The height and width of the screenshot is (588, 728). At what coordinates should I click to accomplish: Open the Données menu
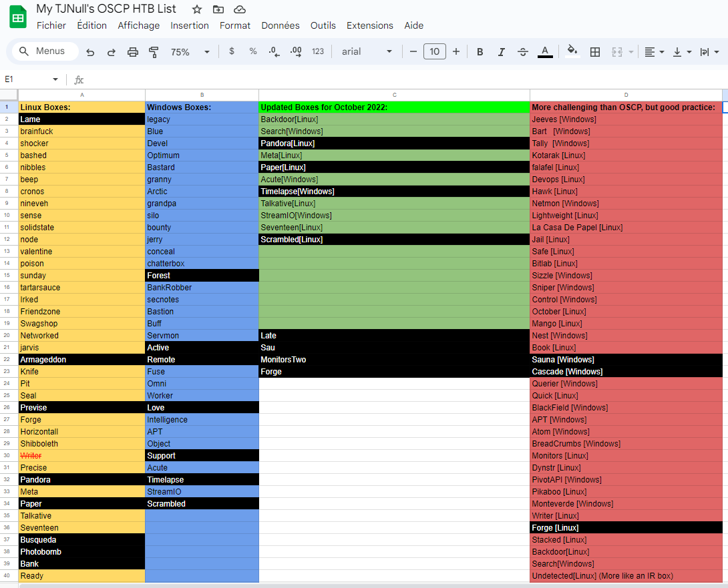pyautogui.click(x=281, y=25)
